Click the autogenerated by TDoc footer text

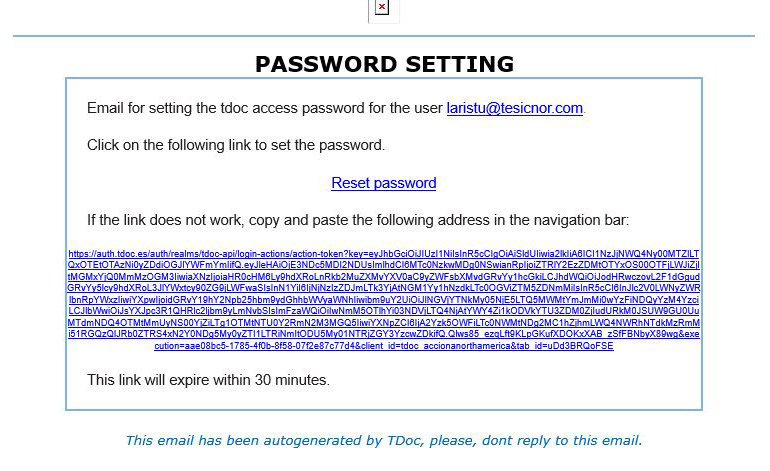pyautogui.click(x=384, y=440)
